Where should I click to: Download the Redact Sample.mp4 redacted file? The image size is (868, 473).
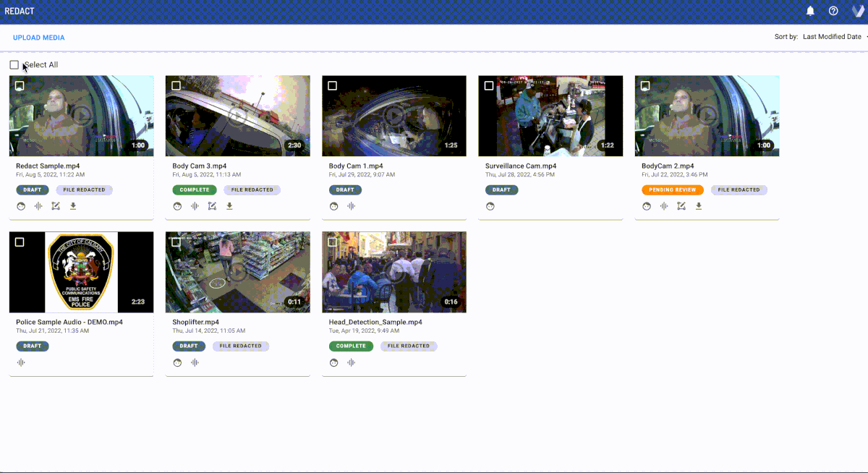pyautogui.click(x=73, y=206)
